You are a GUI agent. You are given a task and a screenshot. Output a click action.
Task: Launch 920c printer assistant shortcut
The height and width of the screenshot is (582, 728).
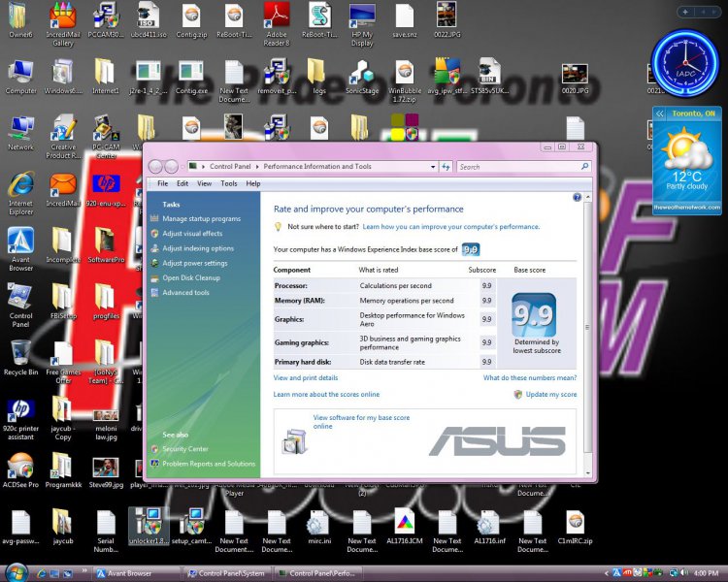click(20, 419)
